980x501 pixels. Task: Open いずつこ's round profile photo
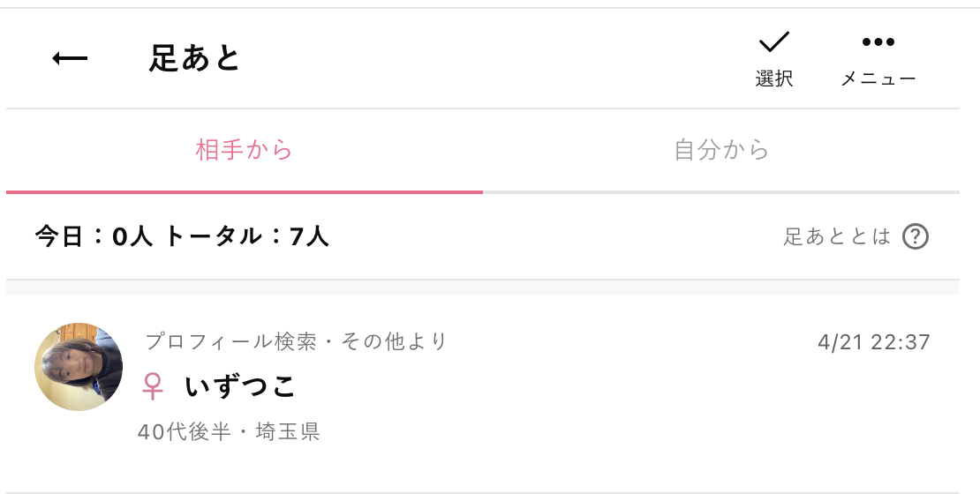[x=79, y=367]
